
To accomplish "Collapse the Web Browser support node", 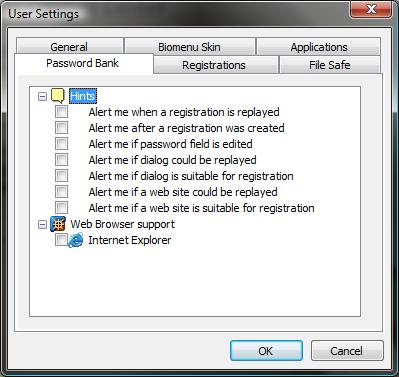I will pyautogui.click(x=42, y=224).
